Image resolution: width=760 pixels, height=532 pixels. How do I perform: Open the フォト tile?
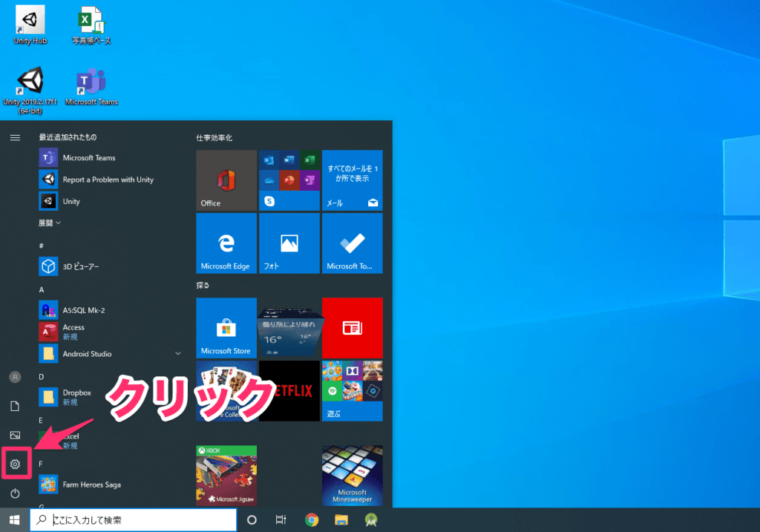(289, 243)
